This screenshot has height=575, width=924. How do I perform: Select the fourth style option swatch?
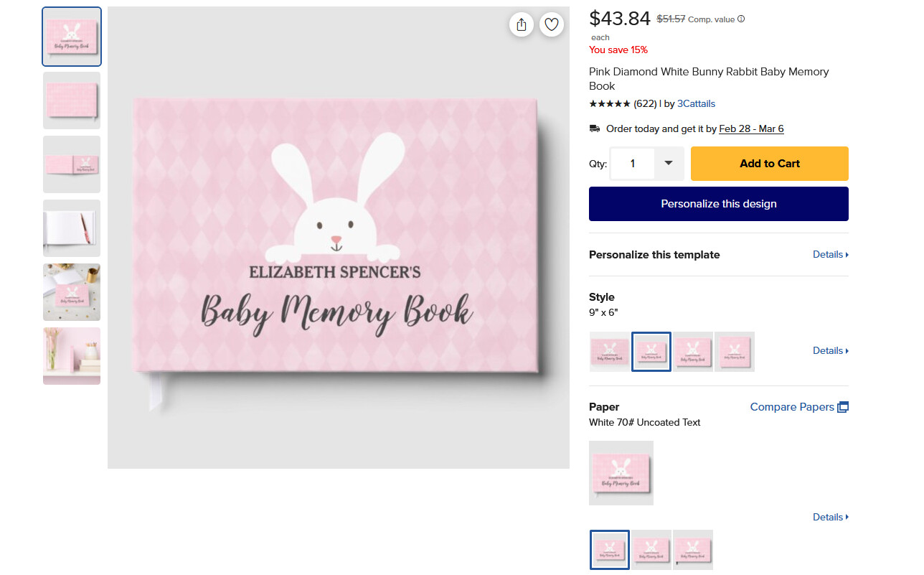735,352
